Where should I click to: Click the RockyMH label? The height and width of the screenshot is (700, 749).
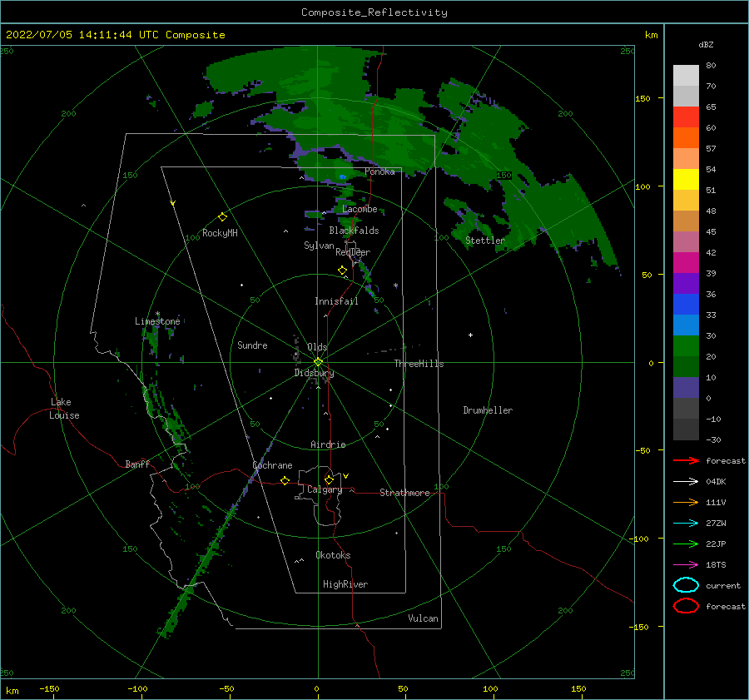pyautogui.click(x=220, y=233)
